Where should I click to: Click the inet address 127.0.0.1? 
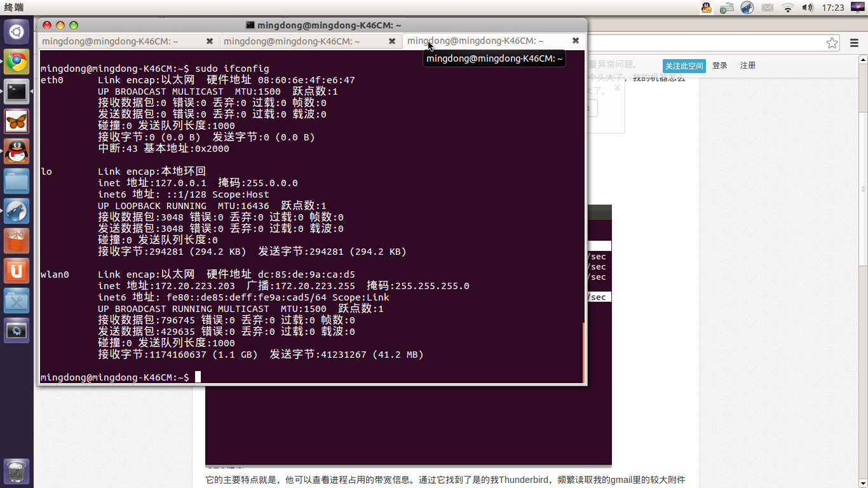(180, 183)
